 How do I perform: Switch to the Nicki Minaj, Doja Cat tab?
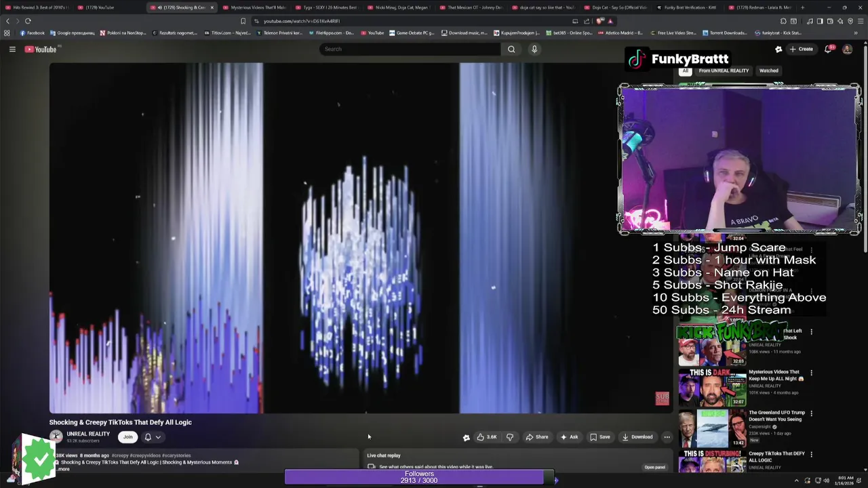click(x=399, y=7)
